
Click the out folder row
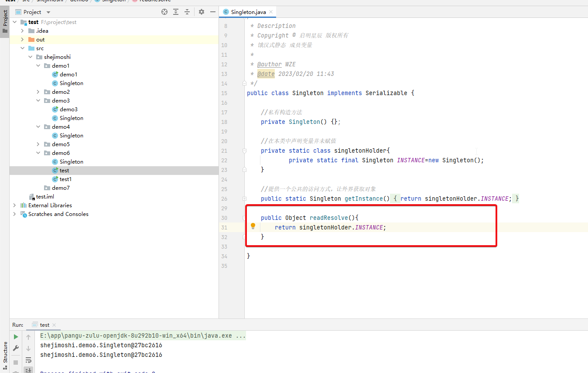tap(114, 40)
